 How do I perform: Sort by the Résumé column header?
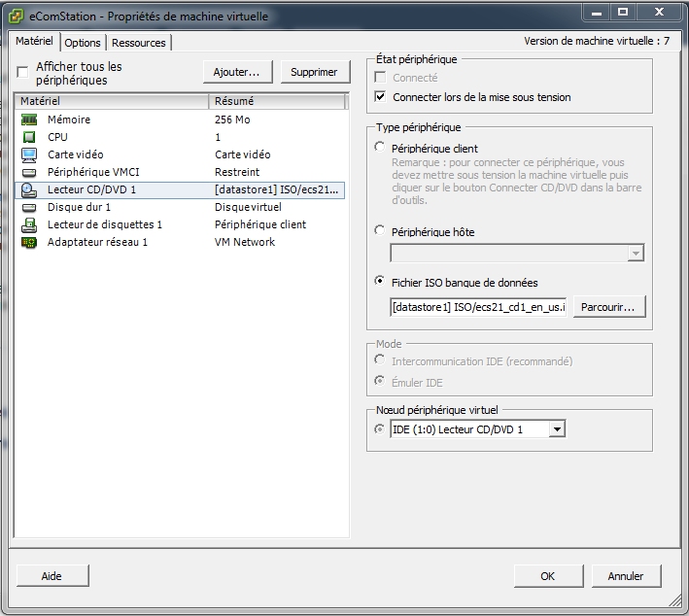pyautogui.click(x=277, y=101)
